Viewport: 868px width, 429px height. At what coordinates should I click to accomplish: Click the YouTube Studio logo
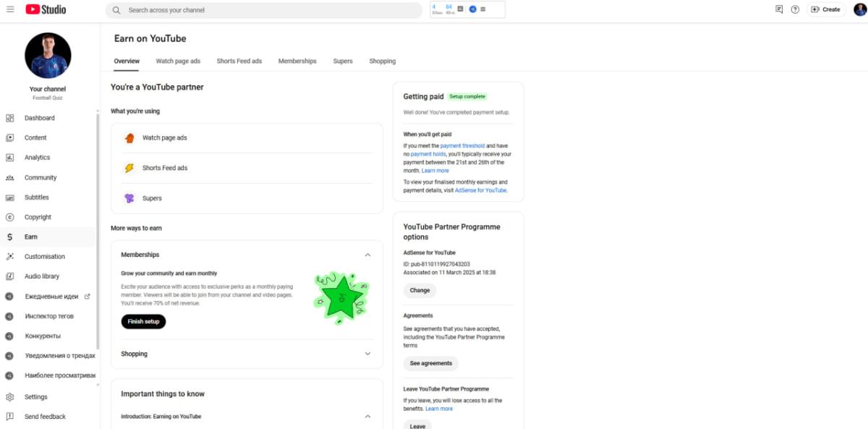point(46,9)
